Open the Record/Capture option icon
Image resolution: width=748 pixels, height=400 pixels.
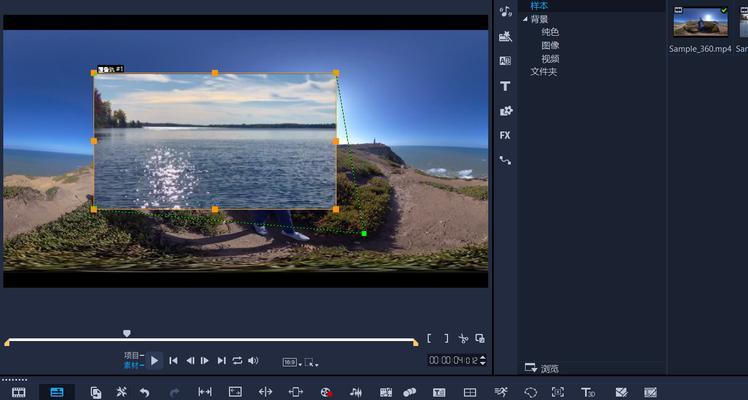(327, 392)
